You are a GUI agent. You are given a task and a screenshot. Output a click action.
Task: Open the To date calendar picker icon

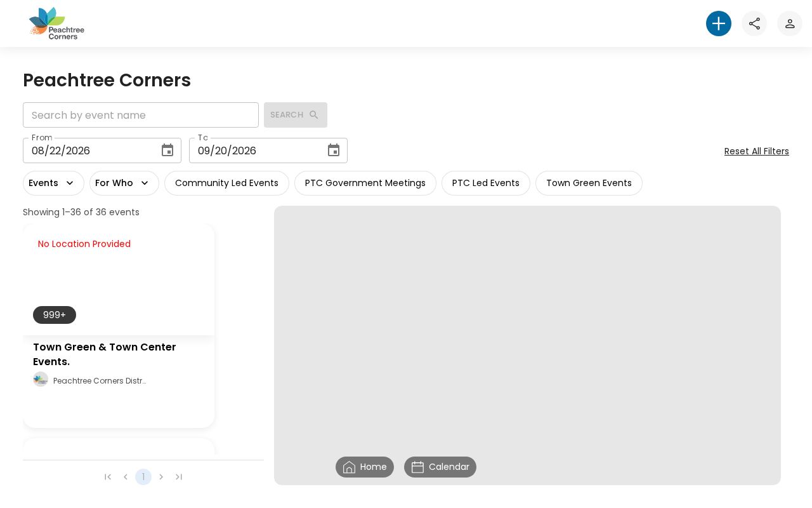pyautogui.click(x=334, y=150)
